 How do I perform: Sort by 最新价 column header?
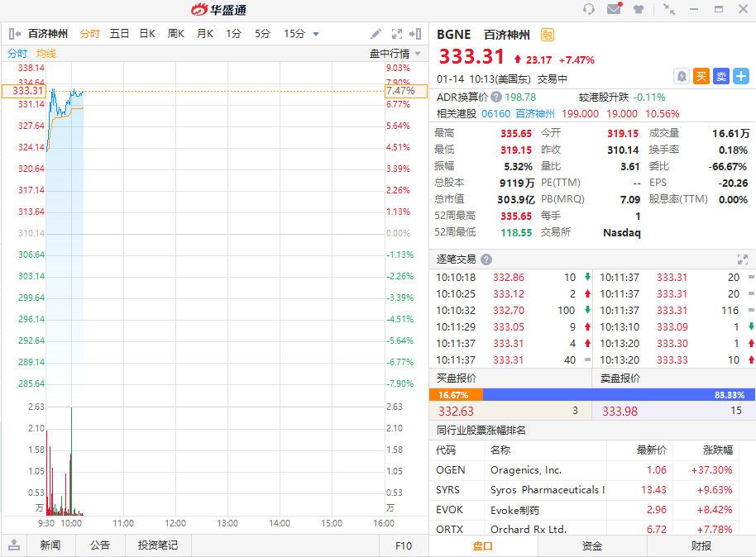[652, 450]
